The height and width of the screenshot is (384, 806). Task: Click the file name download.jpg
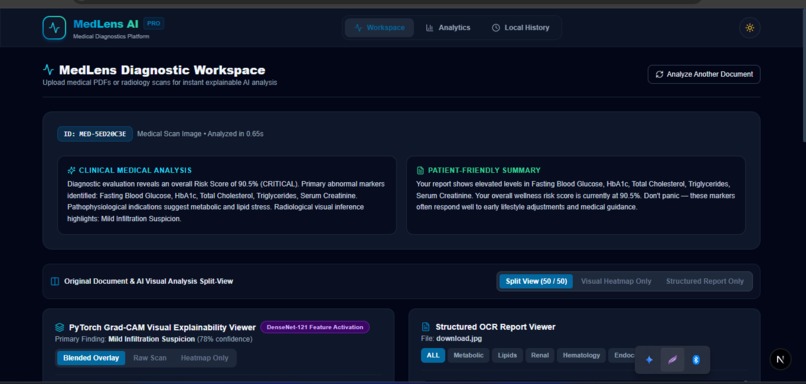[x=459, y=338]
